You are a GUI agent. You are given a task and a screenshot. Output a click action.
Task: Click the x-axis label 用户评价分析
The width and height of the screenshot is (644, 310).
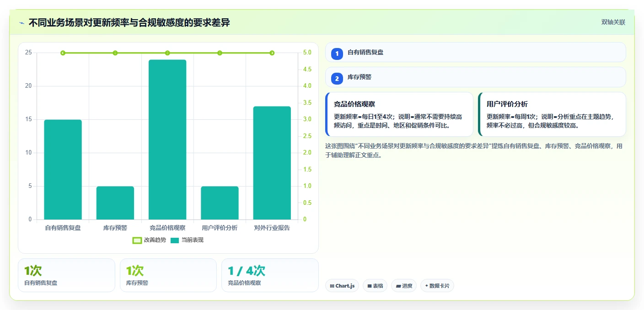click(220, 228)
